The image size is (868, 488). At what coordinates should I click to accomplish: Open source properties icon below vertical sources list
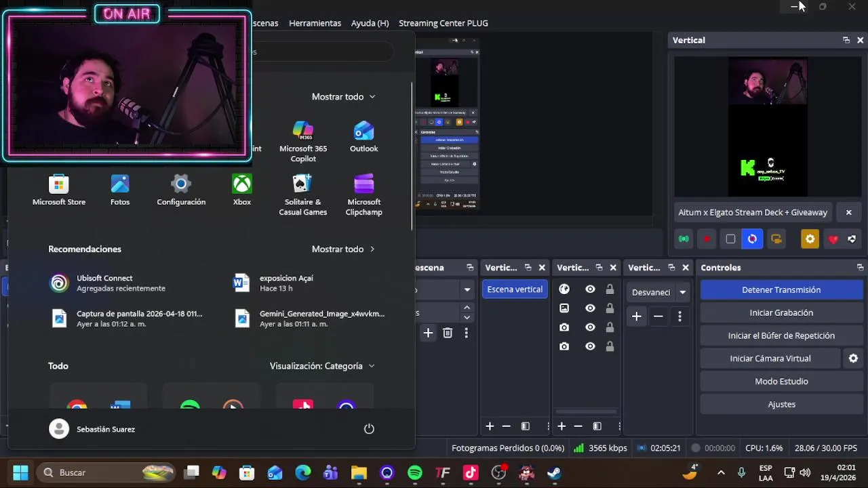(597, 426)
